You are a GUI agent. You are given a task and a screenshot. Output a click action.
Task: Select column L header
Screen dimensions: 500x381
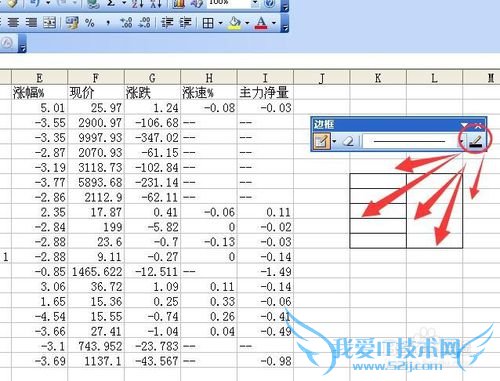tap(434, 78)
